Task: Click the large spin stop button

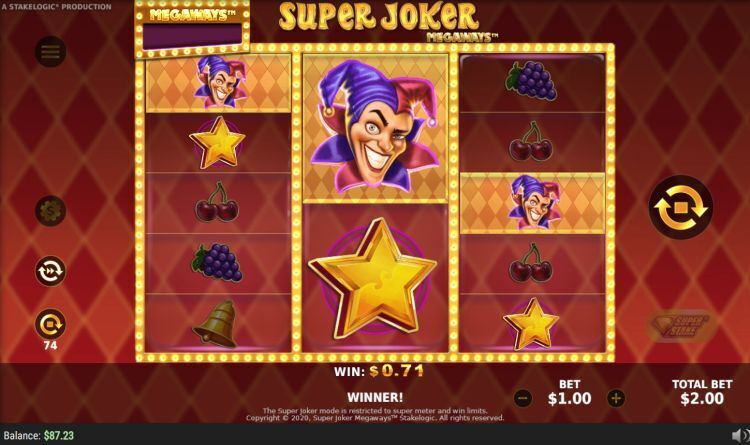Action: pos(681,207)
